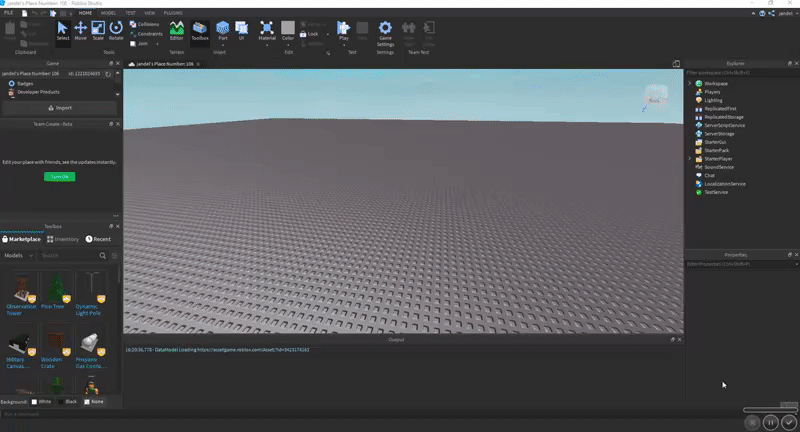800x432 pixels.
Task: Open the Color dropdown arrow
Action: [x=288, y=45]
